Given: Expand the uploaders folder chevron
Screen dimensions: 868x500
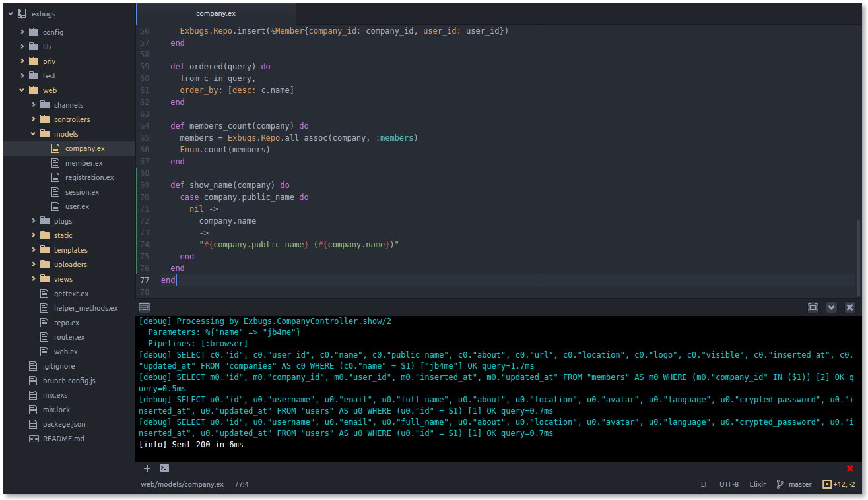Looking at the screenshot, I should point(33,264).
